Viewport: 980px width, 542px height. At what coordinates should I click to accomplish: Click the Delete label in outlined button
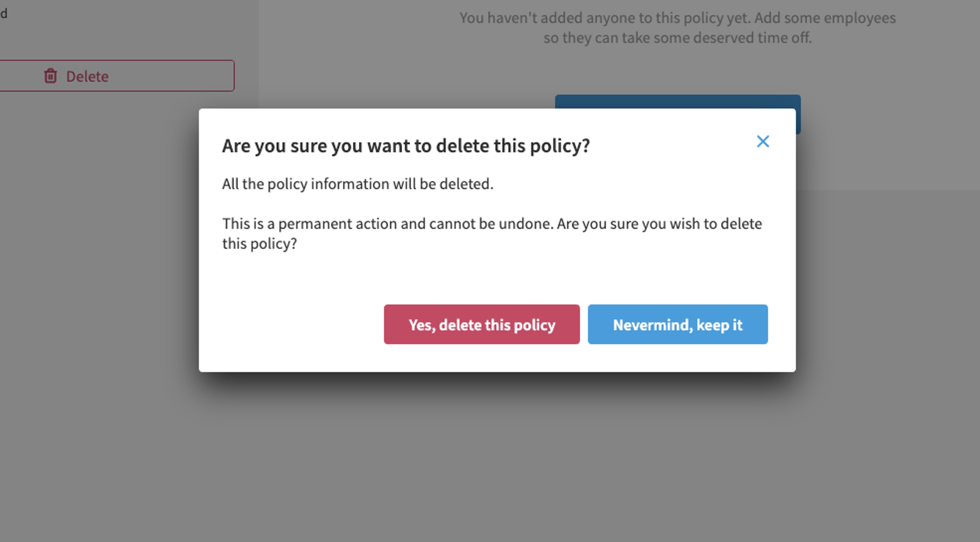point(87,77)
